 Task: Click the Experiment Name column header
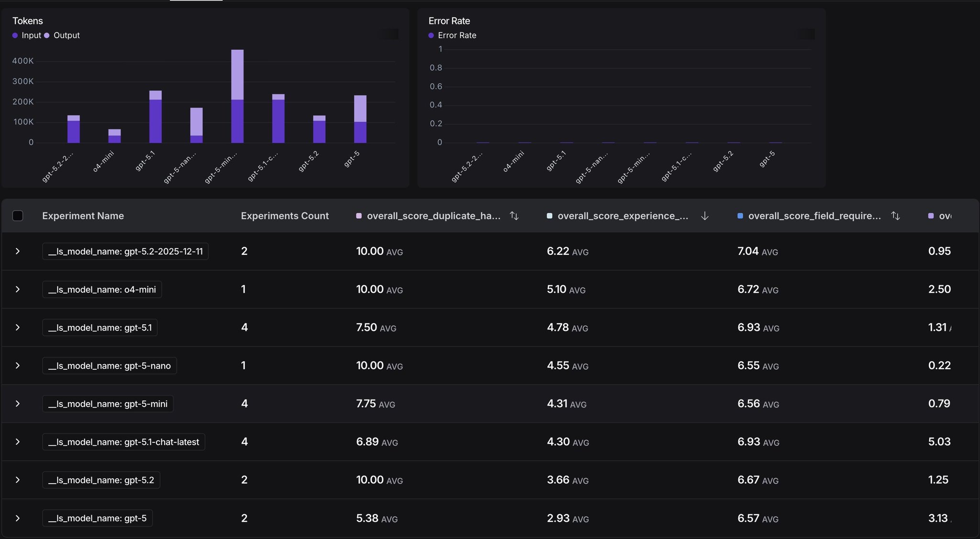83,216
